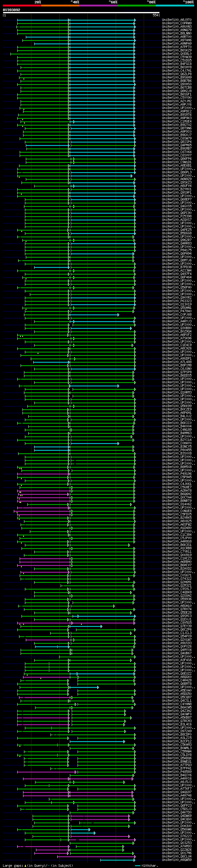
Task: Select hit label UniRef100_Q68EP7
Action: (x=177, y=199)
